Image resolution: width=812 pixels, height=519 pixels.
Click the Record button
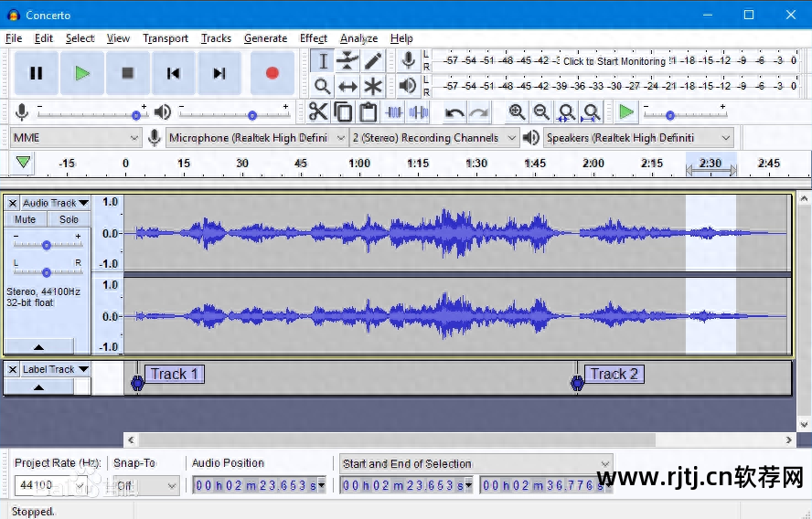click(x=272, y=73)
